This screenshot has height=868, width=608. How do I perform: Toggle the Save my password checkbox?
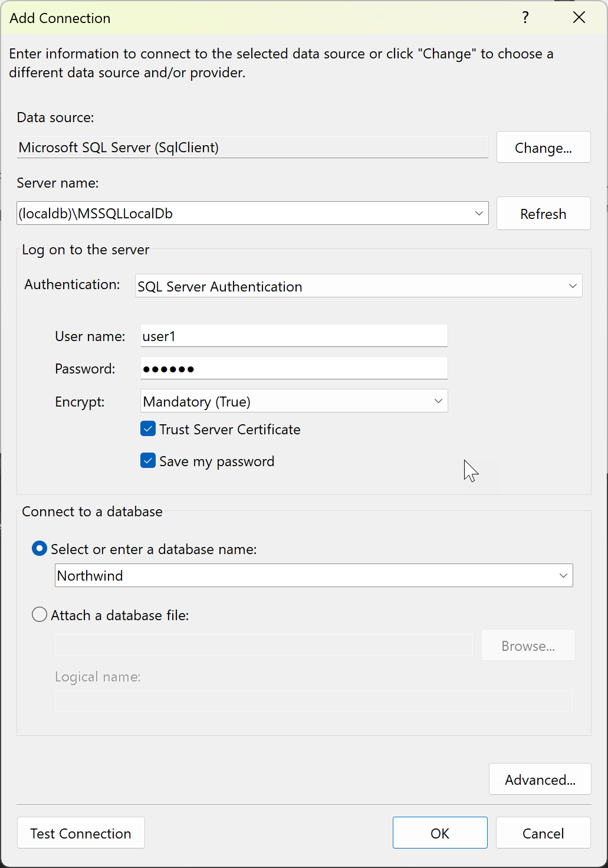pos(148,461)
